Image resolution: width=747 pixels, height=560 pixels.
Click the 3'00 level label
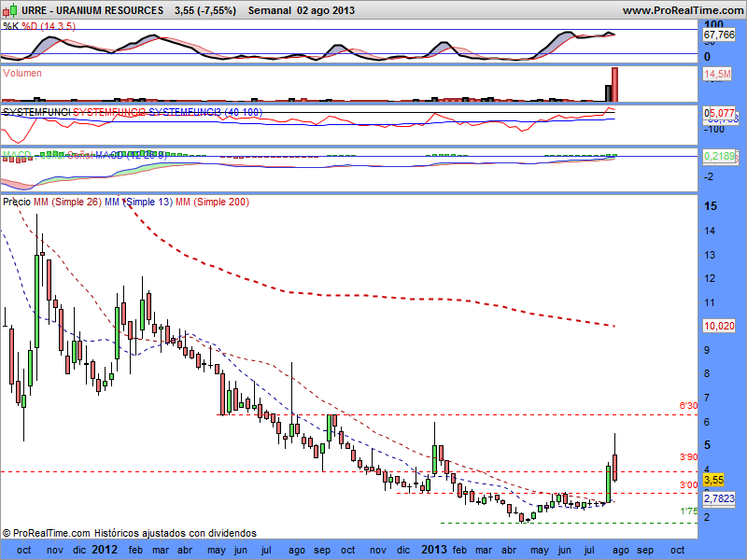[688, 485]
